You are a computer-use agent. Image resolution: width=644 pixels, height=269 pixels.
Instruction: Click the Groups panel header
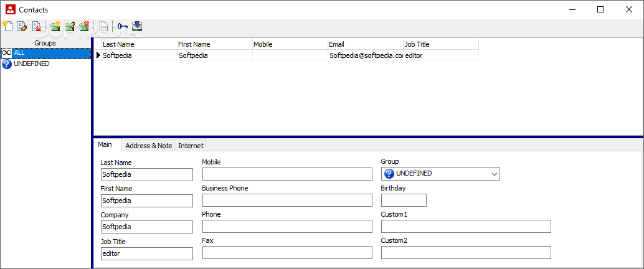pyautogui.click(x=45, y=43)
